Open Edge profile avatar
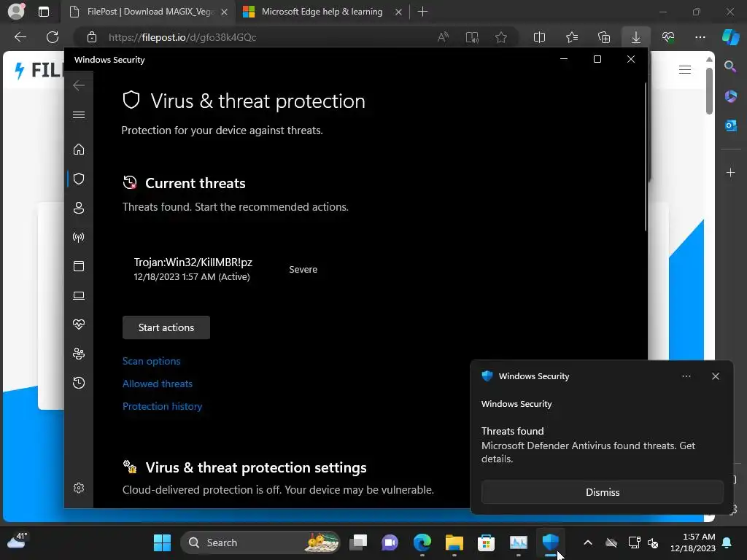 click(x=17, y=12)
